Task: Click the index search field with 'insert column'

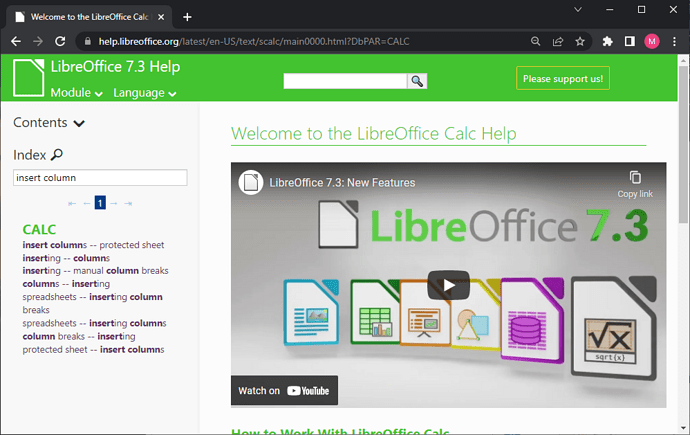Action: click(x=100, y=178)
